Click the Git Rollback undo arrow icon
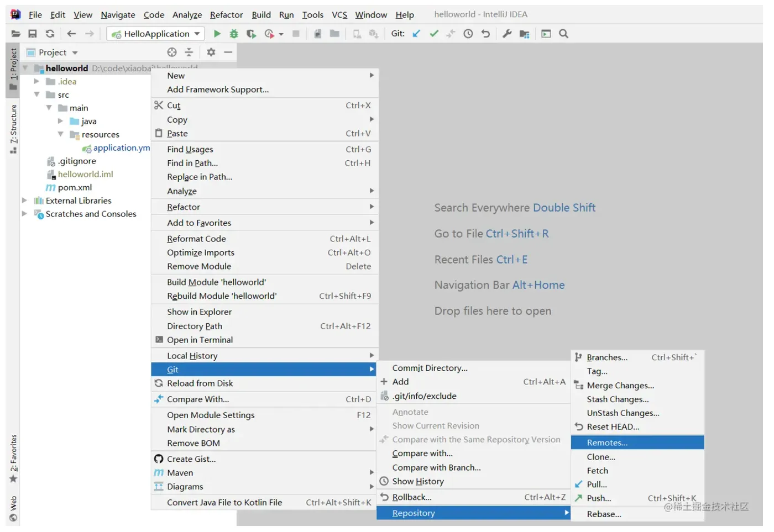The image size is (774, 532). (485, 34)
